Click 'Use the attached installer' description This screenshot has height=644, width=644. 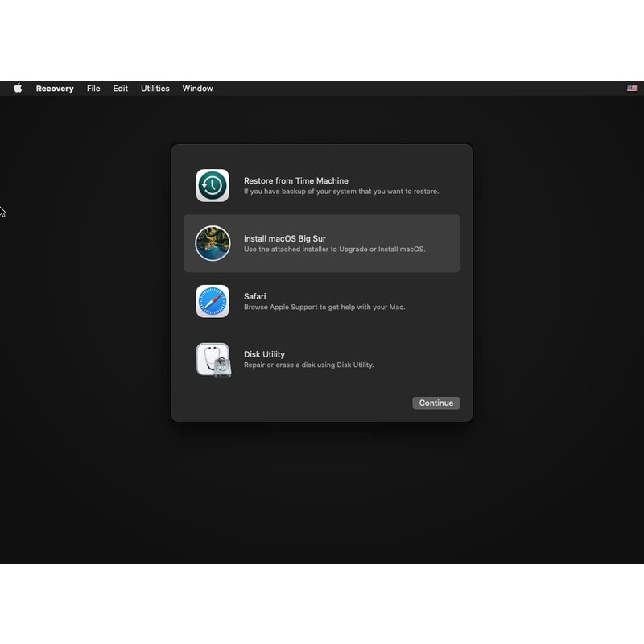click(x=334, y=250)
